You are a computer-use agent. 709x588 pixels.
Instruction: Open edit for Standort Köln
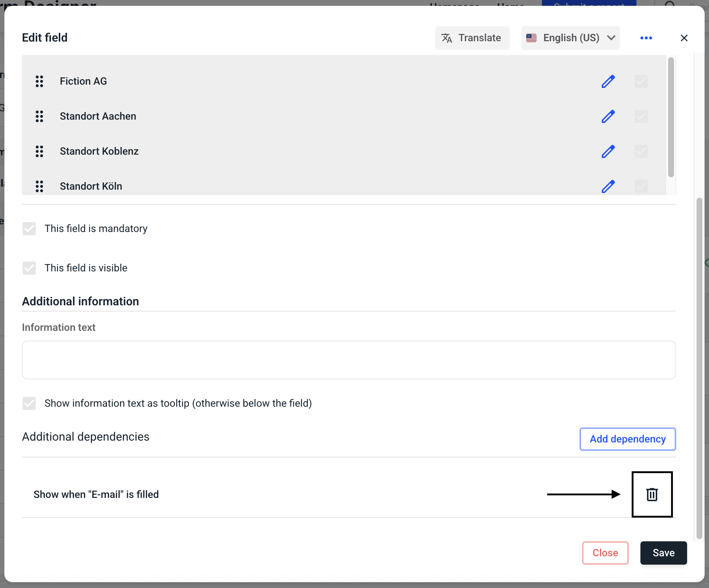coord(608,186)
